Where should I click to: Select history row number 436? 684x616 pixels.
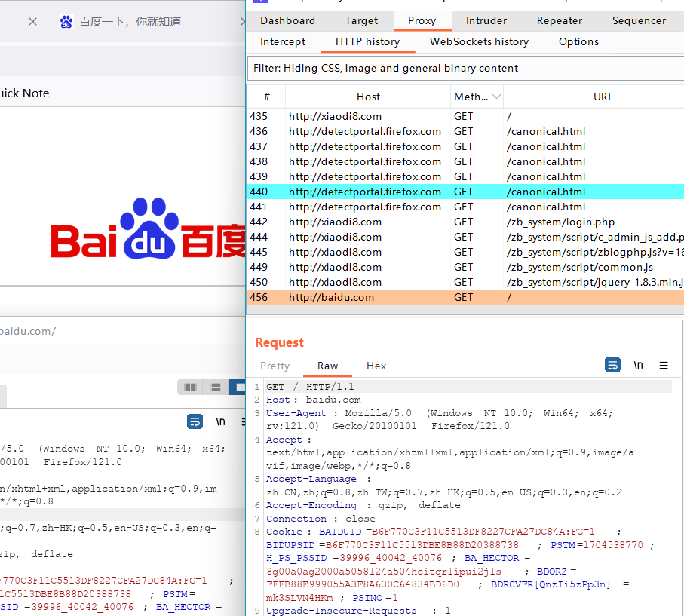point(465,131)
